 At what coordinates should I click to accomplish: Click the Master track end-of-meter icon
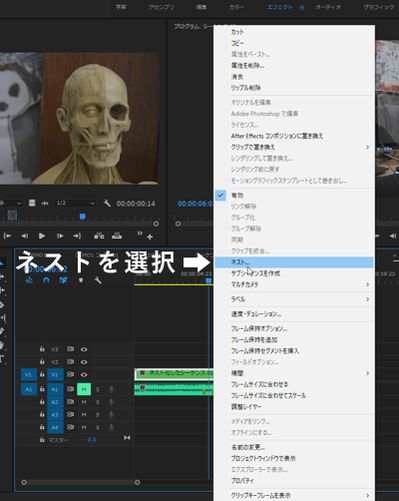point(127,438)
